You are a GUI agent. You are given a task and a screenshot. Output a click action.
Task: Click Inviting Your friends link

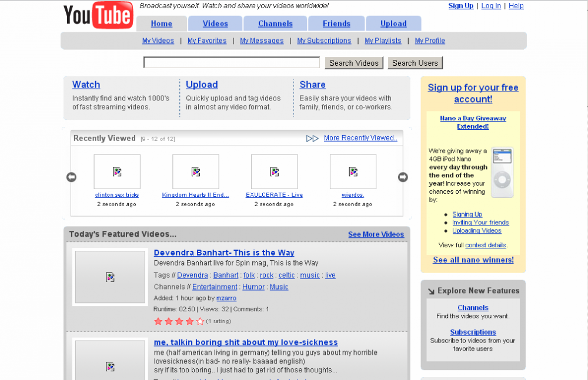point(480,223)
